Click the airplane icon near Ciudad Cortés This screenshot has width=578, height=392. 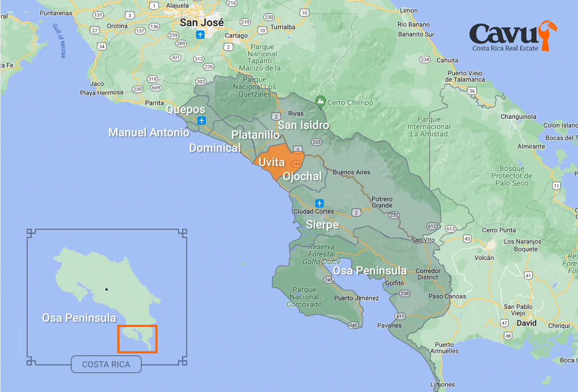[319, 203]
